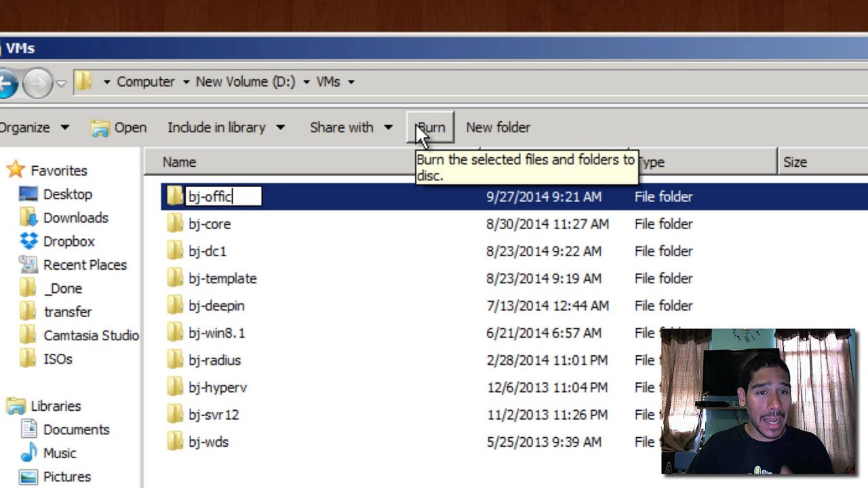Click the Back navigation arrow button
The width and height of the screenshot is (868, 488).
click(x=7, y=83)
